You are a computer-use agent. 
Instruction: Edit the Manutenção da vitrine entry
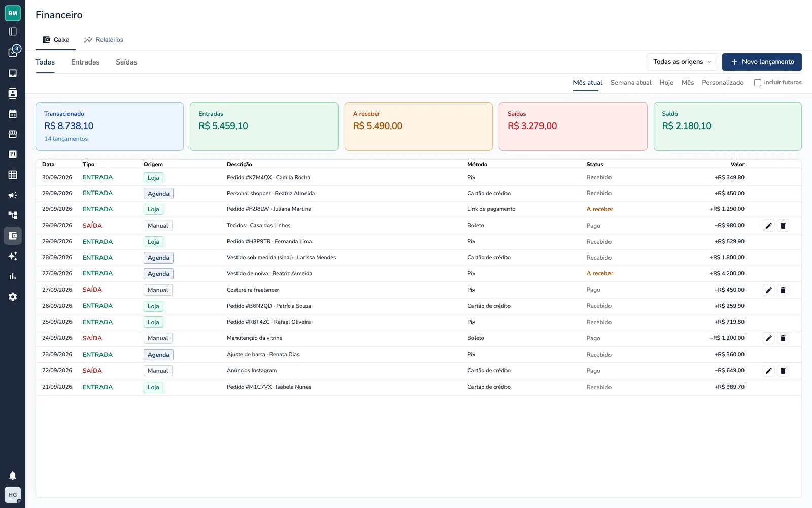coord(769,338)
